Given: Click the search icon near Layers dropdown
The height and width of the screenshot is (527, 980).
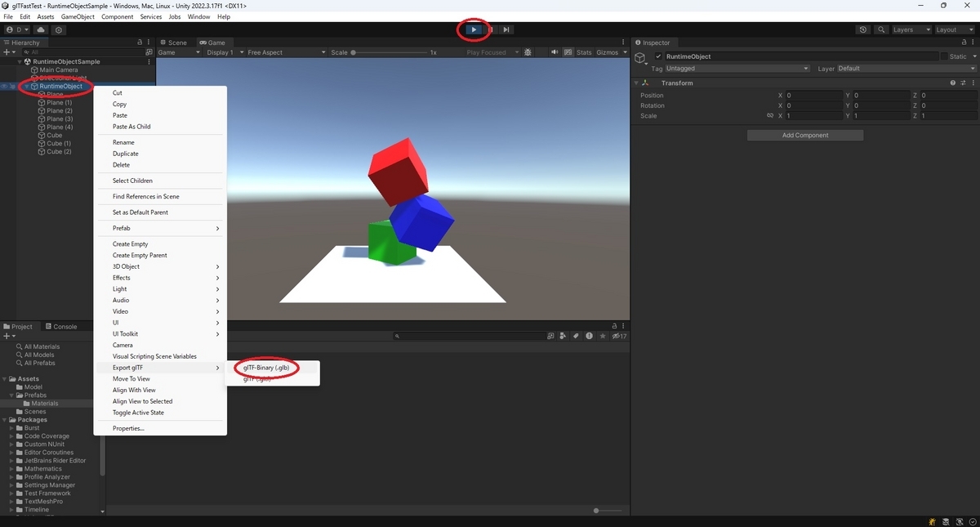Looking at the screenshot, I should pyautogui.click(x=880, y=29).
